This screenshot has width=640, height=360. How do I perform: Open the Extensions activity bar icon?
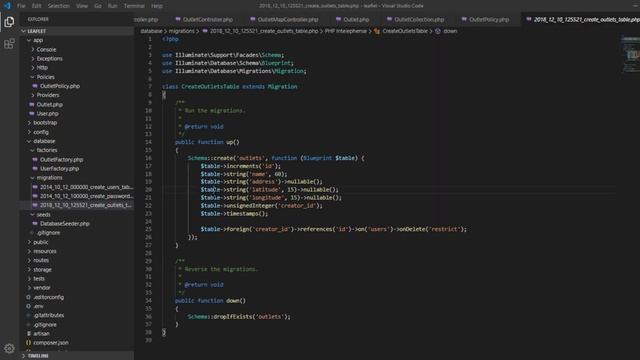click(9, 44)
